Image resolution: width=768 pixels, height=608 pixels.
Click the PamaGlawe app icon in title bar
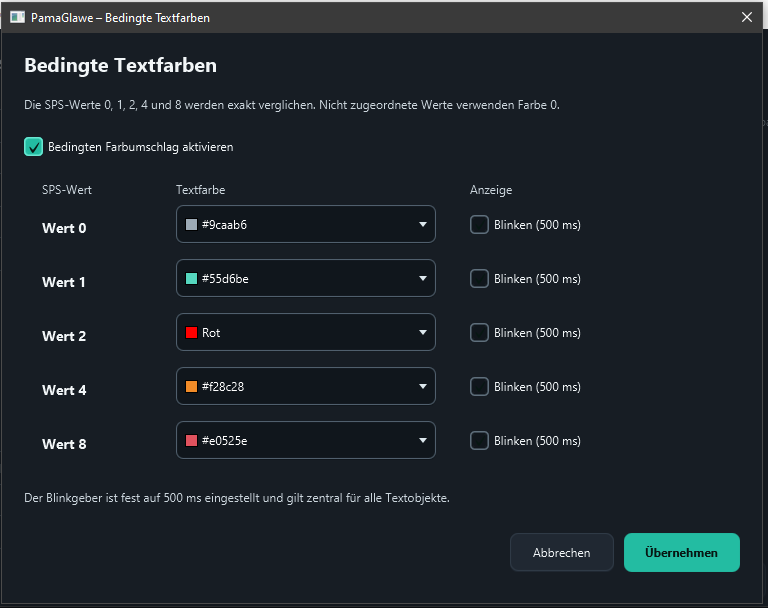click(x=17, y=18)
